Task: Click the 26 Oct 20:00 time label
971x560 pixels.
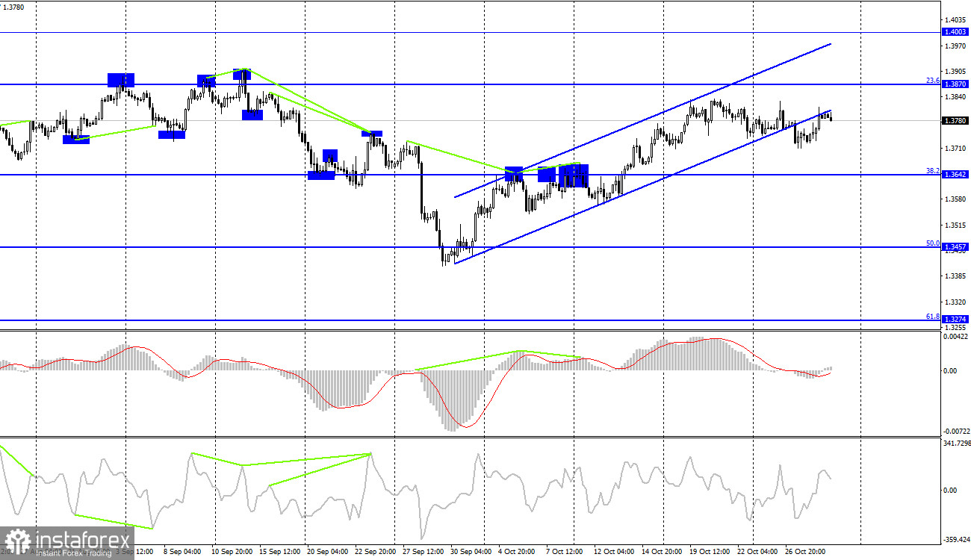Action: pos(804,552)
